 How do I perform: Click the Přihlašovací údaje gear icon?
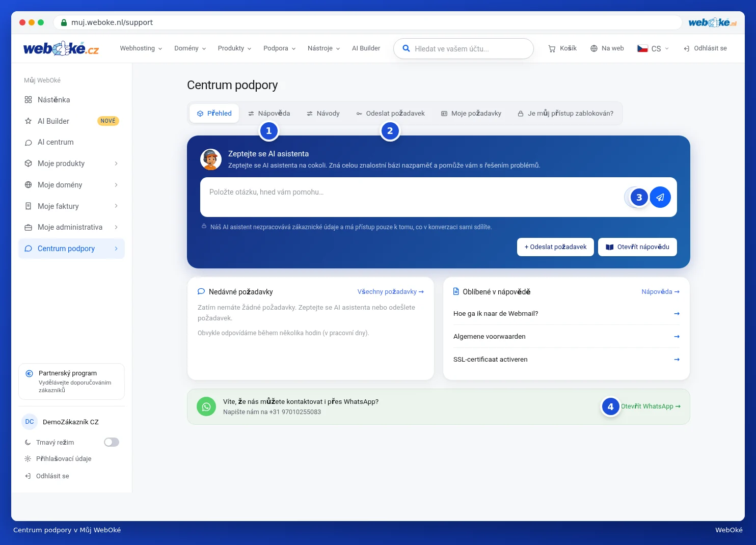point(28,459)
